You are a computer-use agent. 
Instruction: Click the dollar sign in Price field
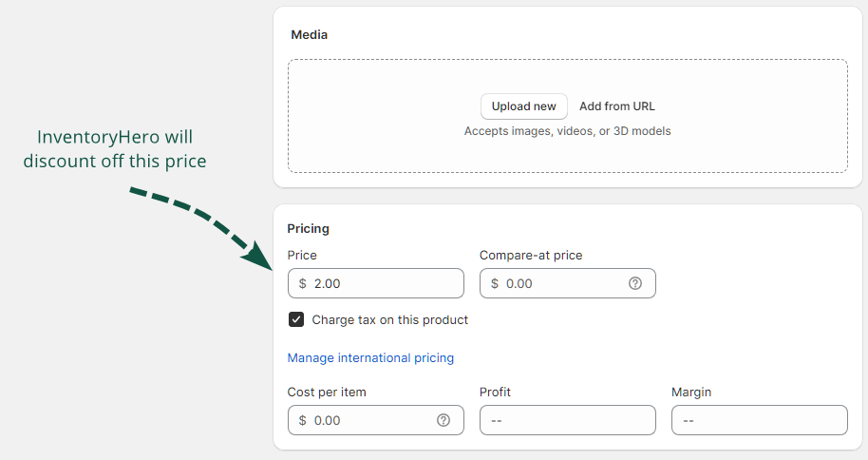tap(303, 283)
